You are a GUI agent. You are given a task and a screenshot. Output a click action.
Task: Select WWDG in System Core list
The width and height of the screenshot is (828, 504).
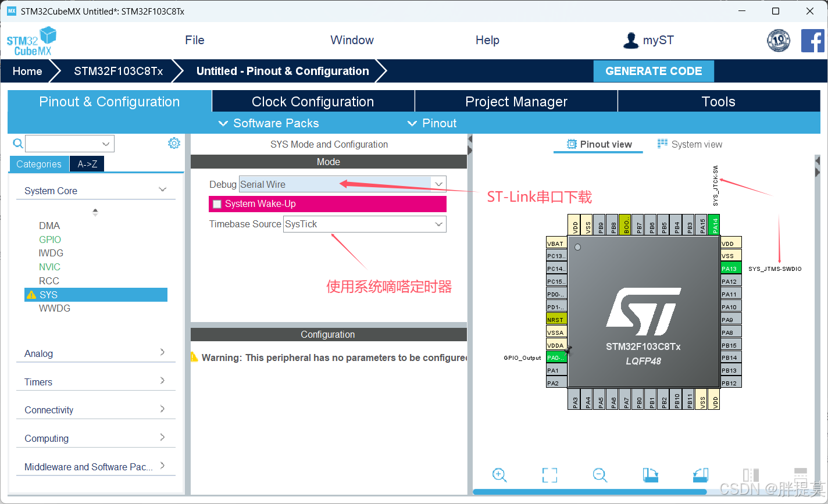55,308
